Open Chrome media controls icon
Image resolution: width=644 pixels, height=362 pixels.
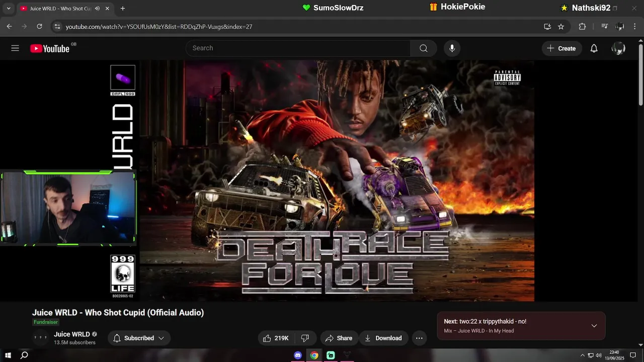[605, 27]
